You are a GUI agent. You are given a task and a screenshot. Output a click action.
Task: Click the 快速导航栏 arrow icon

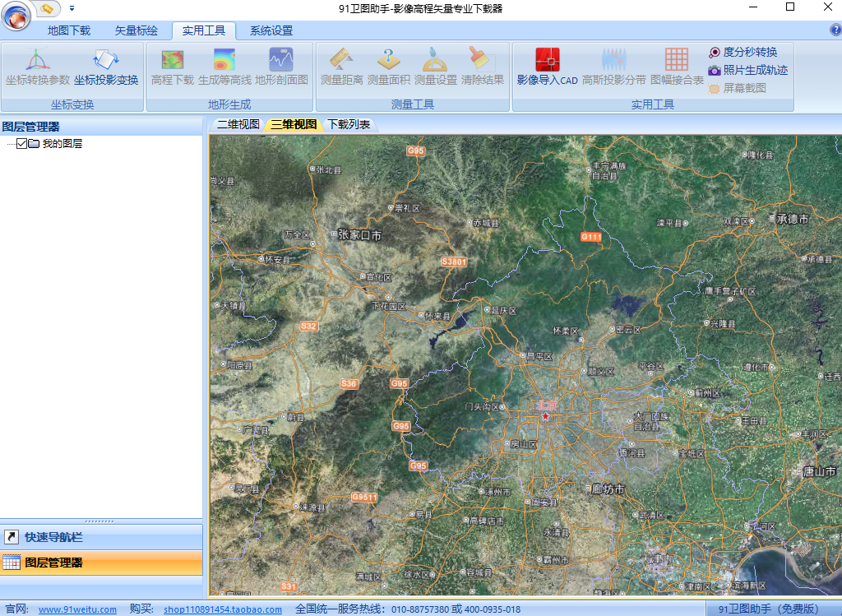point(12,536)
